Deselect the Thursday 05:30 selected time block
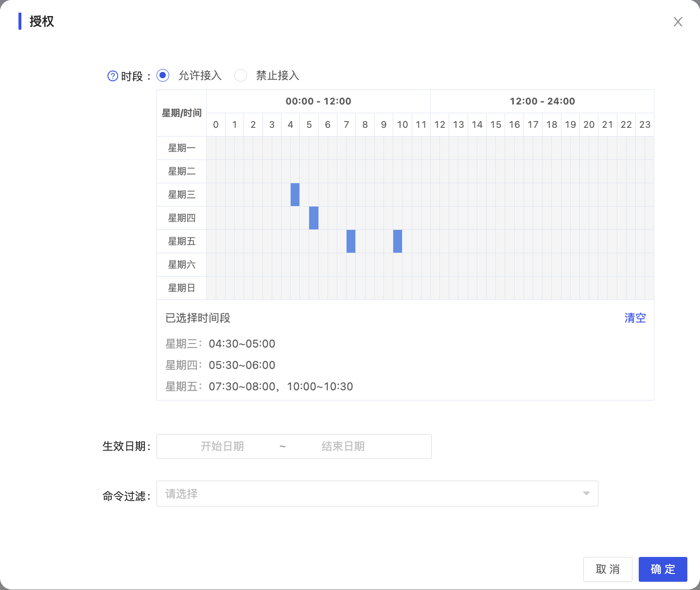700x590 pixels. click(314, 218)
